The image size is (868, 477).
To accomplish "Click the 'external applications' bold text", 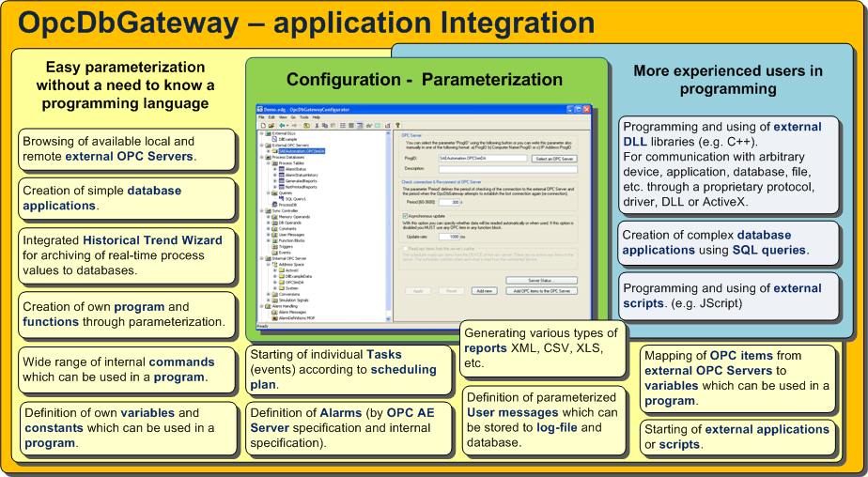I will coord(767,429).
